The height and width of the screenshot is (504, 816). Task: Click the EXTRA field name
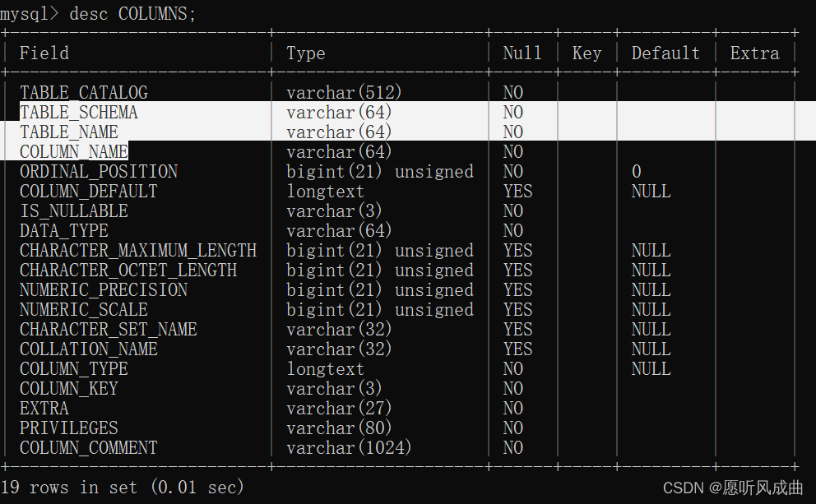pyautogui.click(x=44, y=409)
